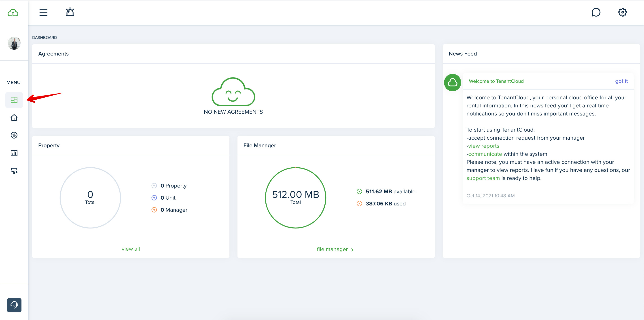Screen dimensions: 644x320
Task: Click the 0 Unit legend marker
Action: [154, 198]
